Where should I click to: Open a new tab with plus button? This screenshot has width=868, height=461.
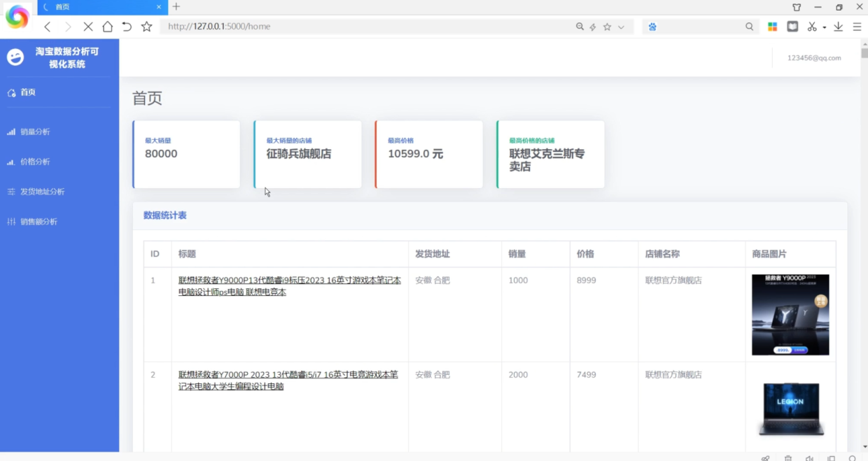(x=176, y=7)
